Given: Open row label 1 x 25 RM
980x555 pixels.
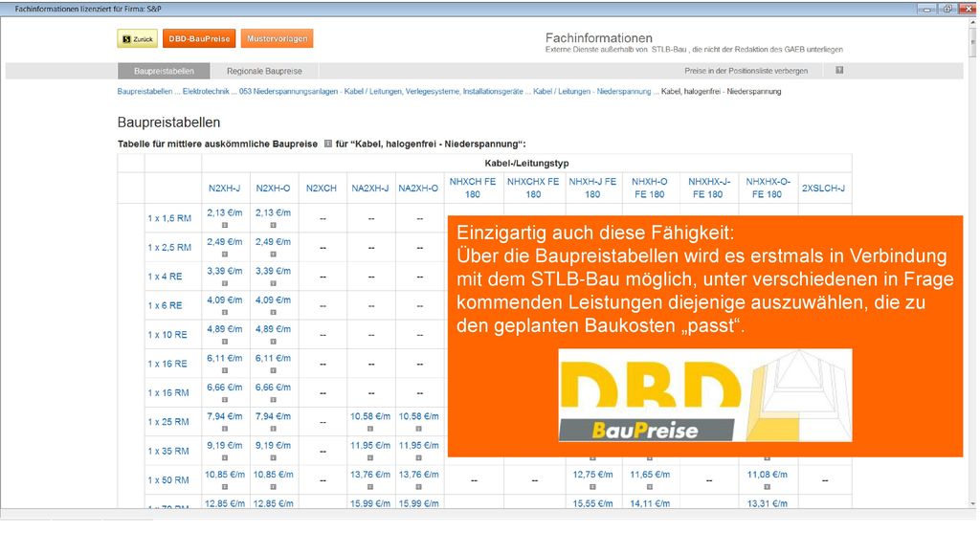Looking at the screenshot, I should tap(168, 422).
